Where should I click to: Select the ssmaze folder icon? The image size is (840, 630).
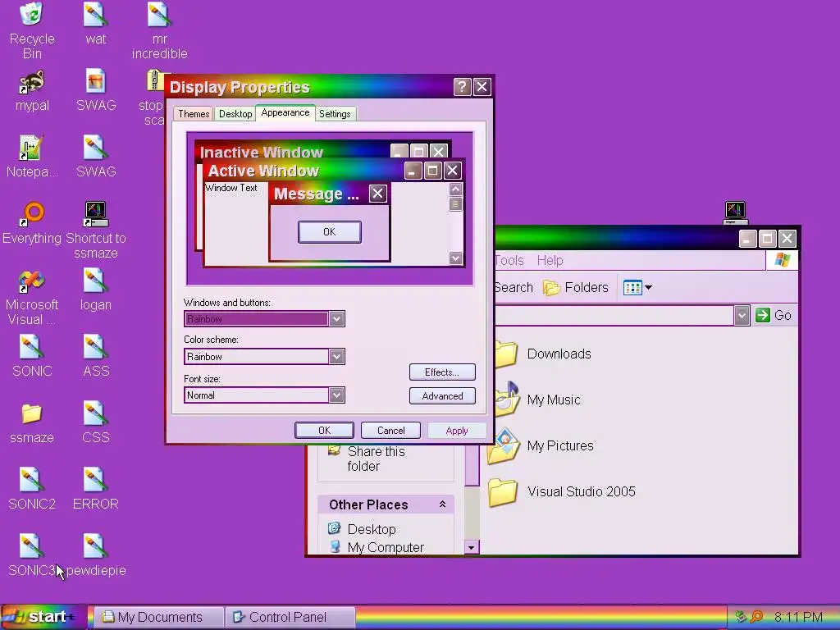(x=32, y=413)
